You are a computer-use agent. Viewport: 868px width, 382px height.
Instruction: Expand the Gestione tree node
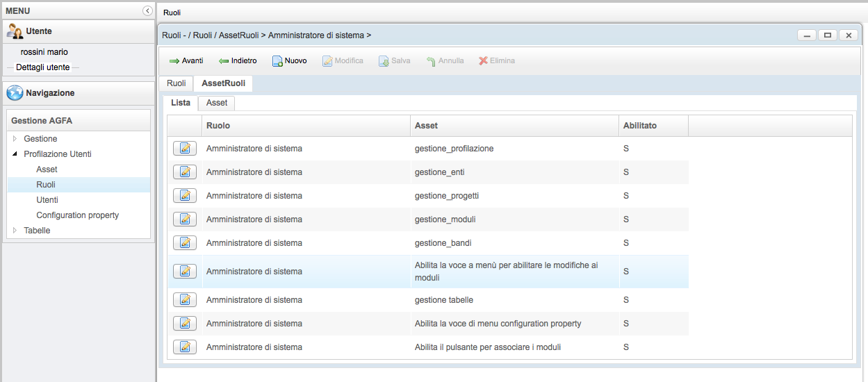coord(15,139)
